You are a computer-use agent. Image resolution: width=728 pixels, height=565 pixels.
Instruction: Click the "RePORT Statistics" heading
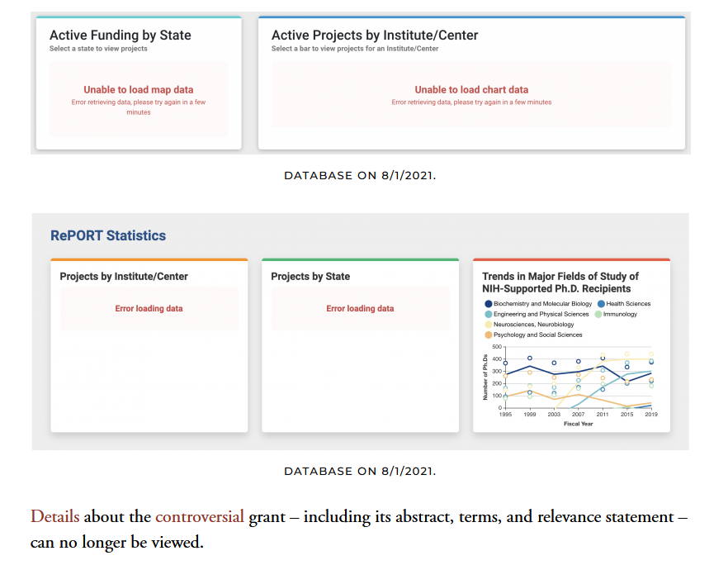(108, 235)
